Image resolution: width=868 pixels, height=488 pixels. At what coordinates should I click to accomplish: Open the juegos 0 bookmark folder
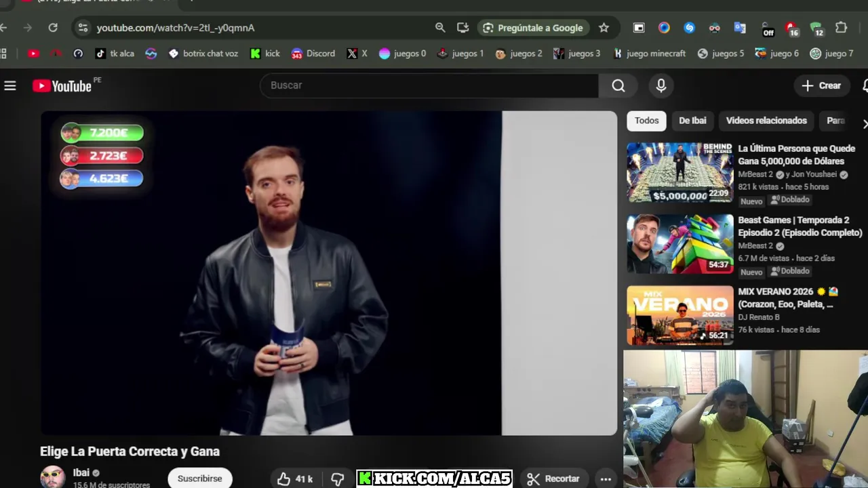[403, 54]
